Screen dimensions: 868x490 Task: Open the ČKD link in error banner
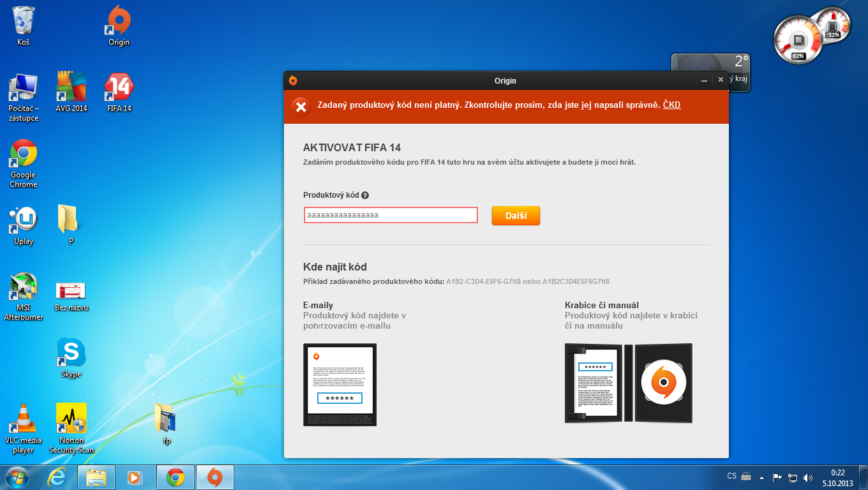pyautogui.click(x=671, y=105)
